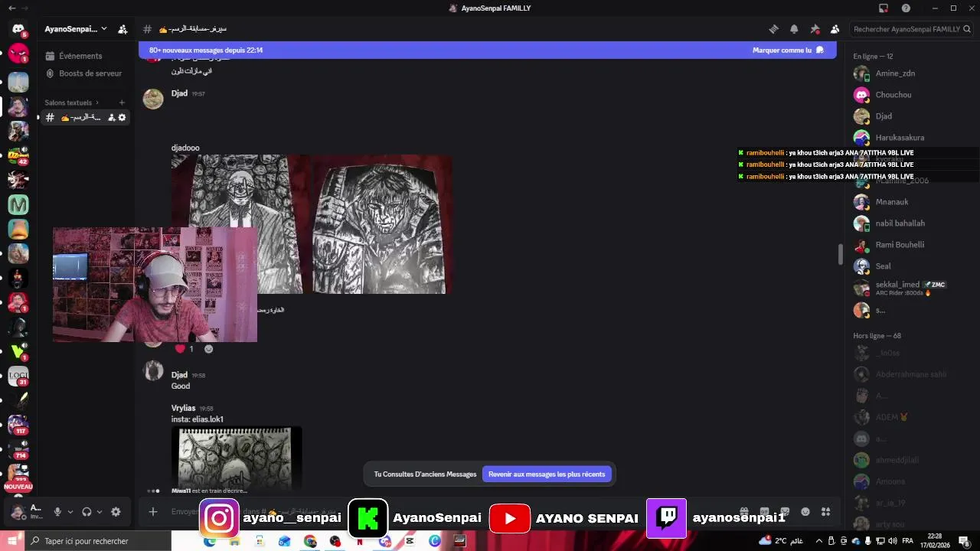Open sticker picker icon
Image resolution: width=980 pixels, height=551 pixels.
[785, 512]
